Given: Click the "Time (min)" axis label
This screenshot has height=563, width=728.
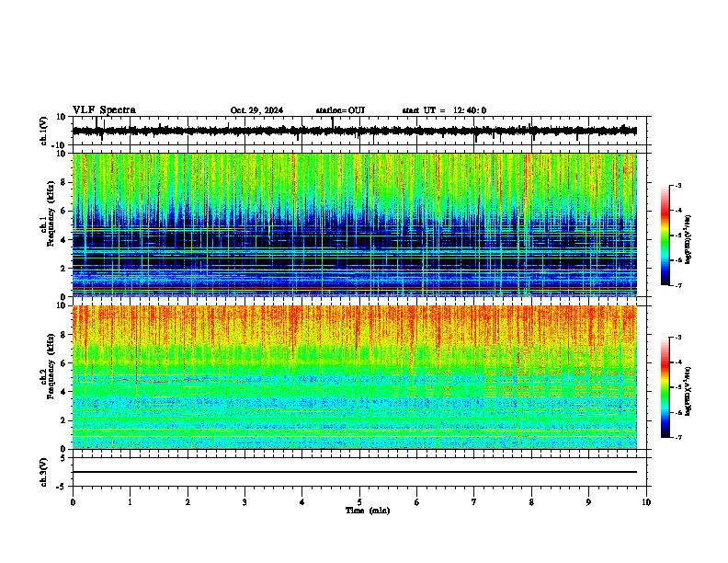Looking at the screenshot, I should click(368, 511).
